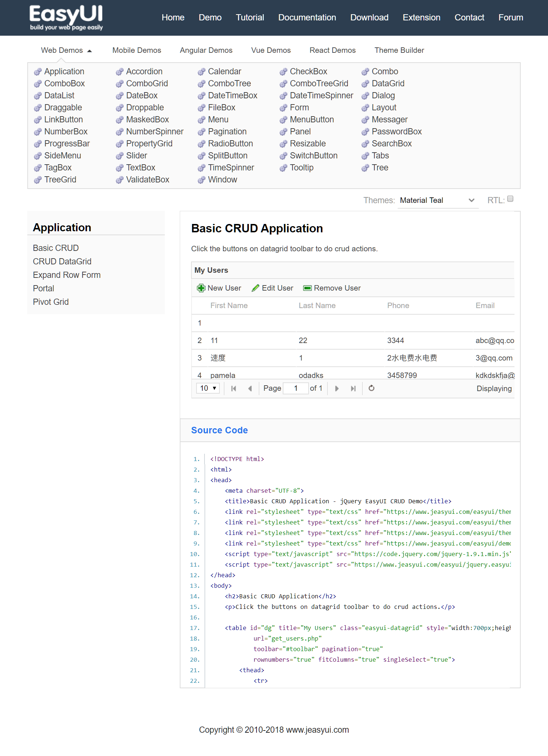
Task: Click the EasyUI logo
Action: point(66,17)
